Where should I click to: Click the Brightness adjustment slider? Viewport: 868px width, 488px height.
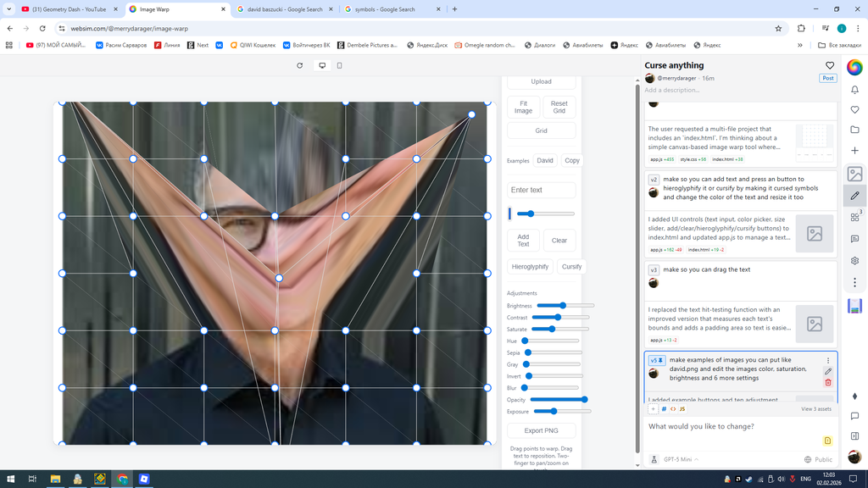point(564,305)
